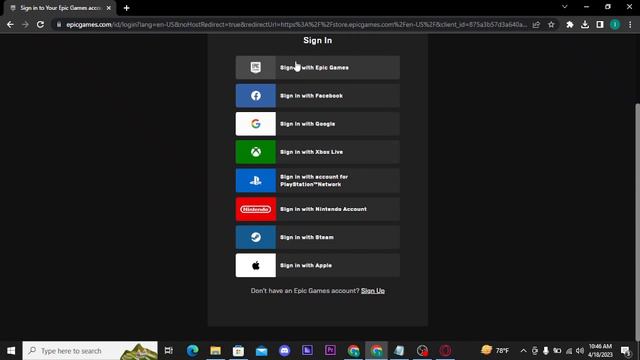Choose Sign in with Steam
Viewport: 640px width, 360px height.
(x=318, y=237)
